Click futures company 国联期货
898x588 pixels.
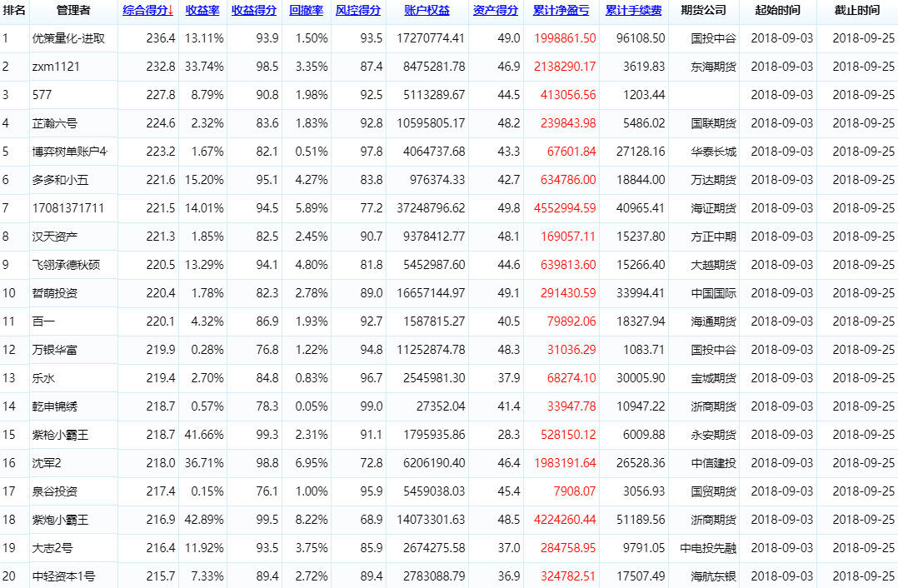coord(713,123)
